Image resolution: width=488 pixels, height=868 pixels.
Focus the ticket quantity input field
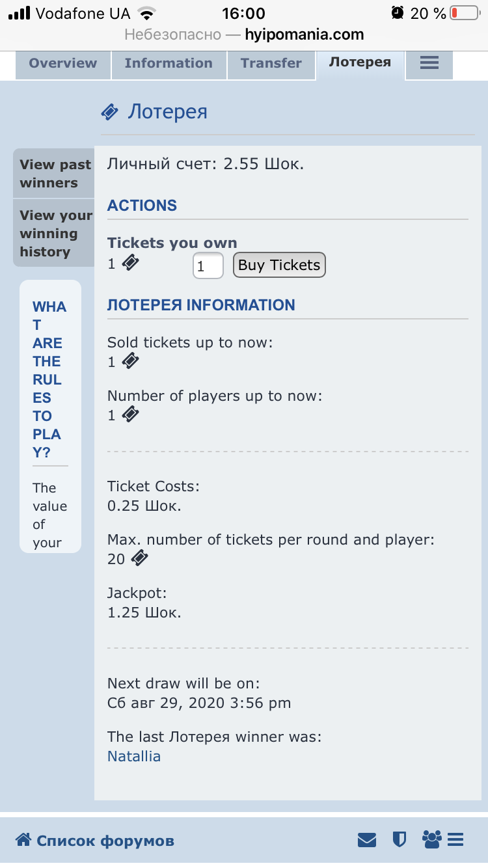208,265
